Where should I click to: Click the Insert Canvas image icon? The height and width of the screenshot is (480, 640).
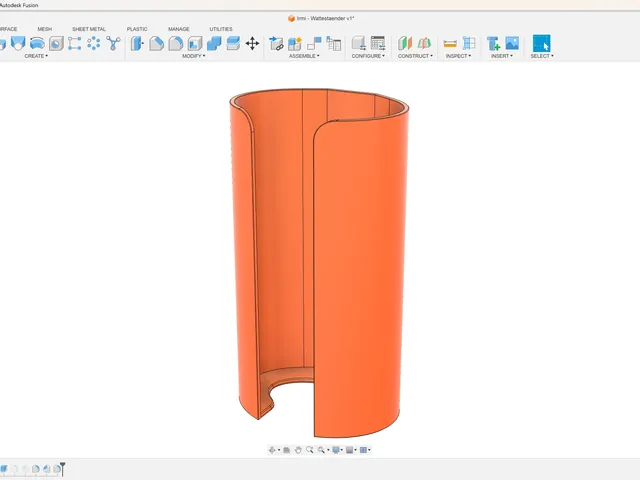coord(512,43)
